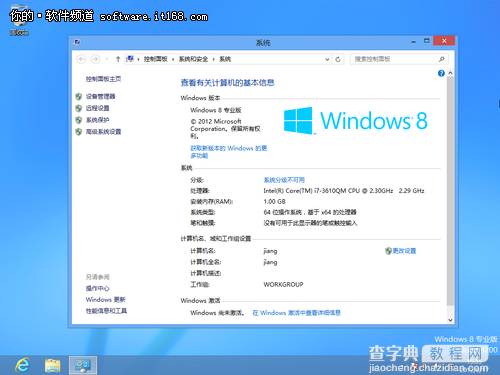The image size is (500, 375).
Task: Click the vertical scrollbar thumb
Action: tap(450, 191)
